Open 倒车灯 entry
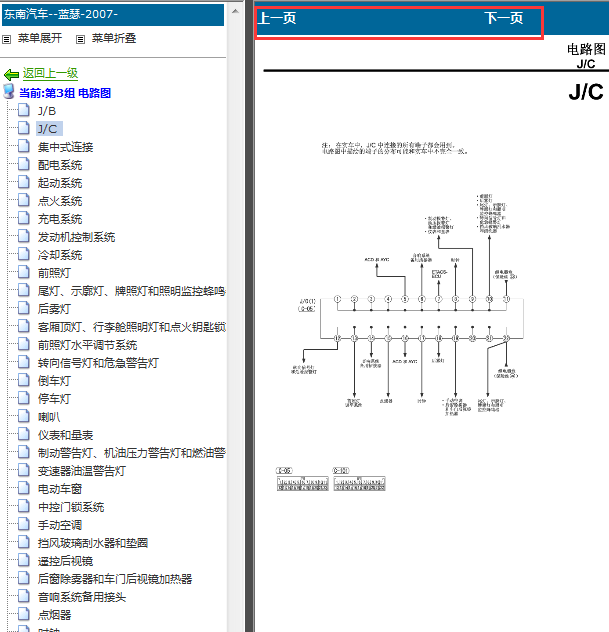This screenshot has width=609, height=632. (x=54, y=381)
